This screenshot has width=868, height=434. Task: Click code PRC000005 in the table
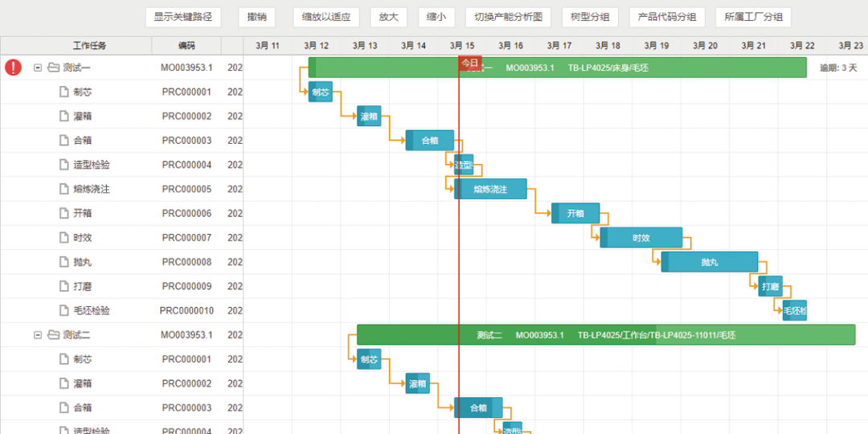tap(186, 190)
